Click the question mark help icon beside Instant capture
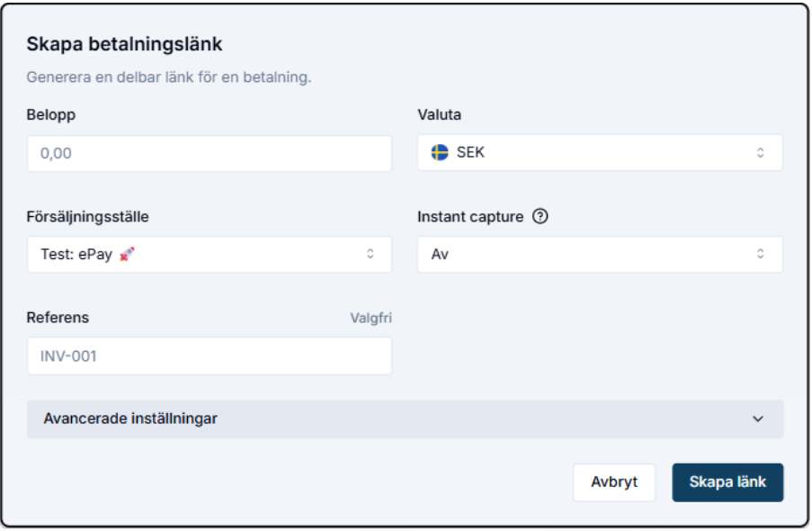Screen dimensions: 812x531 pyautogui.click(x=540, y=217)
